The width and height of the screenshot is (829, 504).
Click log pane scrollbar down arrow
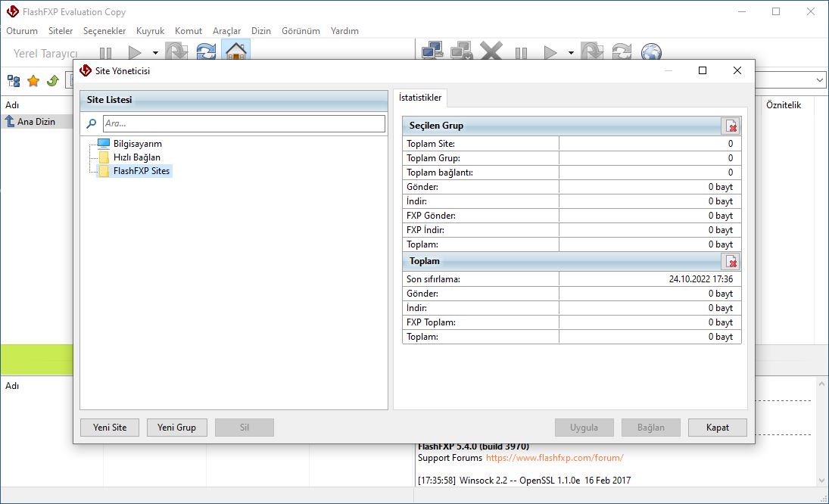[821, 481]
